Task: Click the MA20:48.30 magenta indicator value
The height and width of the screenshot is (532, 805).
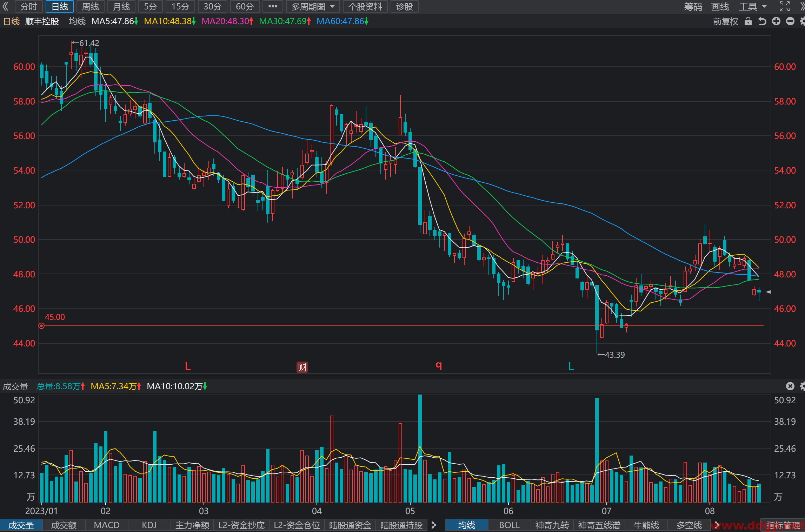Action: (227, 21)
